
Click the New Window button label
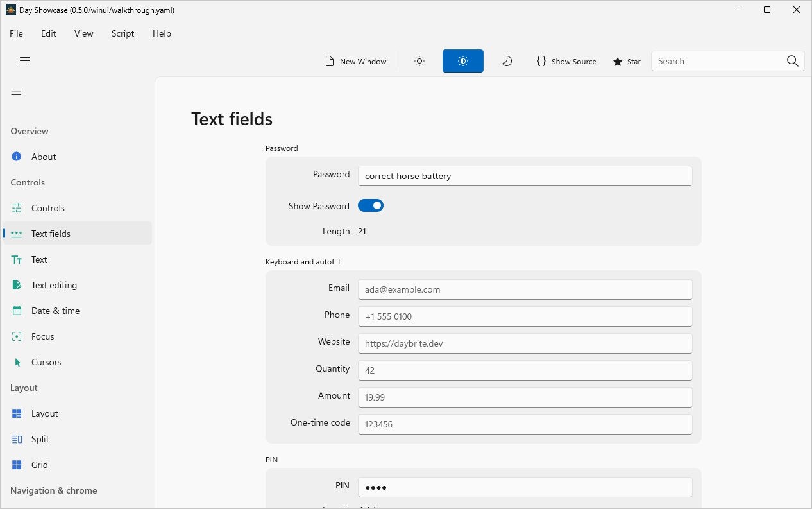click(363, 62)
